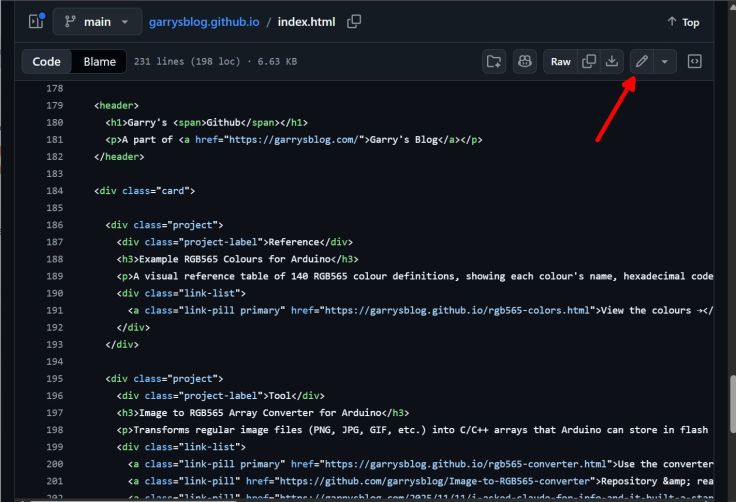Click line number 179
This screenshot has height=502, width=736.
pos(54,105)
